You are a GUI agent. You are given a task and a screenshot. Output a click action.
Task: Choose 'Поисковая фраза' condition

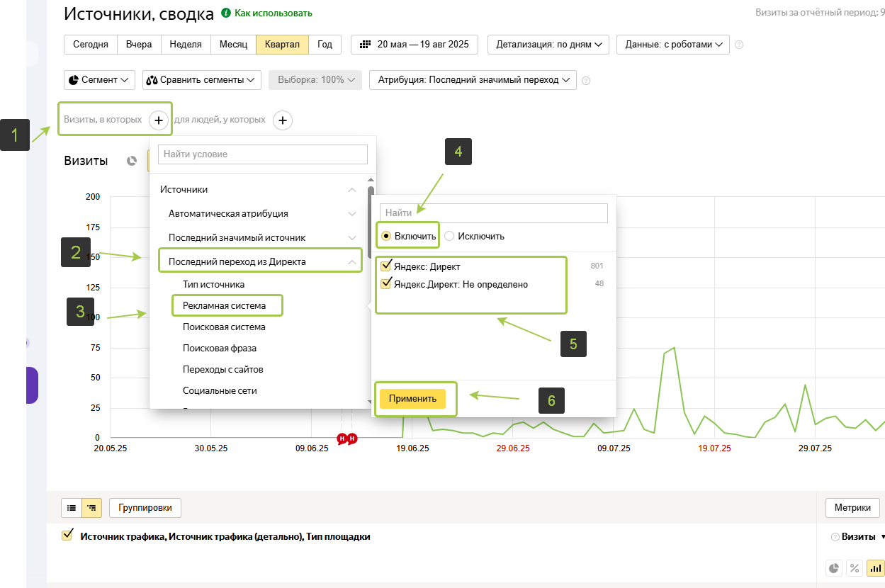tap(220, 349)
